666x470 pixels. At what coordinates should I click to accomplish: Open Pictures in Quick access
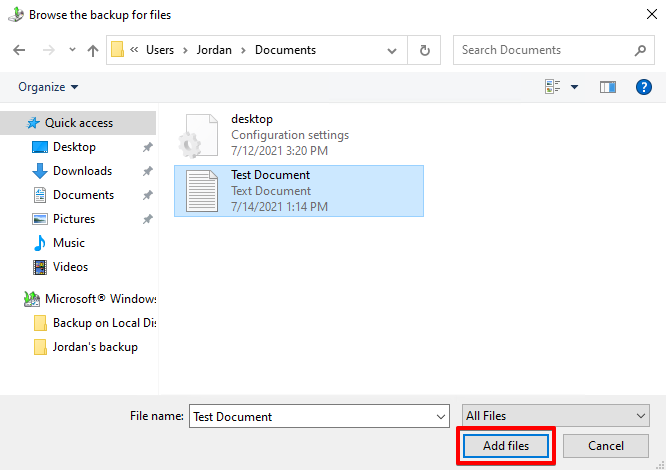tap(73, 219)
